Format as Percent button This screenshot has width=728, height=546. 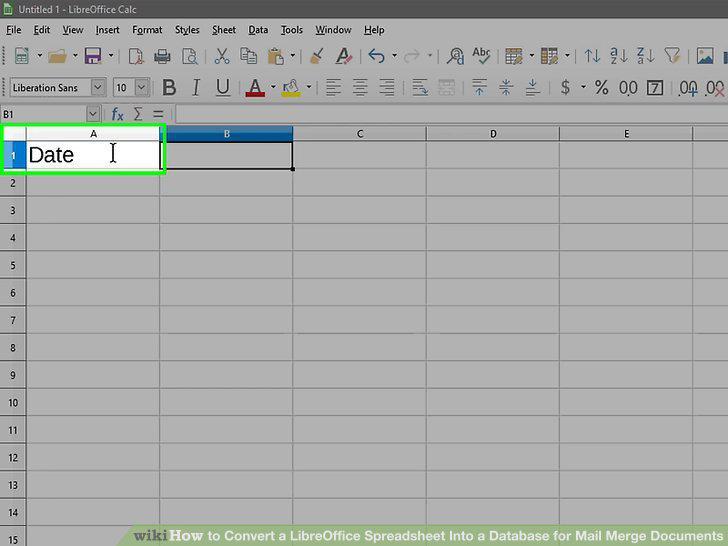(601, 88)
